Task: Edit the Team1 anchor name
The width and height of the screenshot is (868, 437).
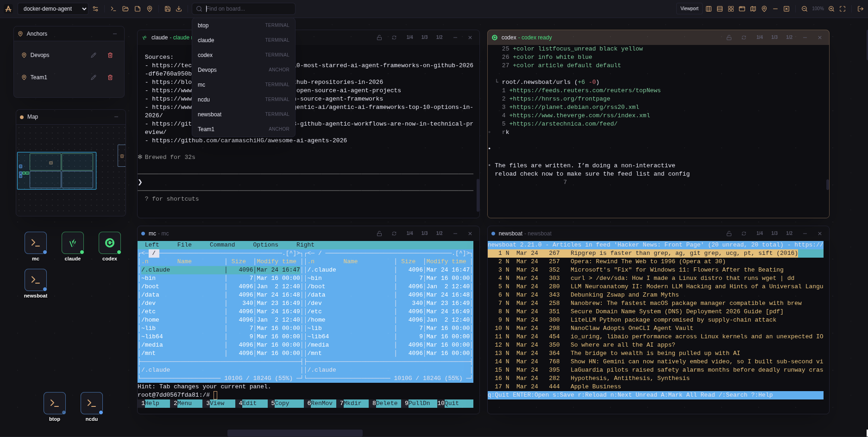Action: click(94, 77)
